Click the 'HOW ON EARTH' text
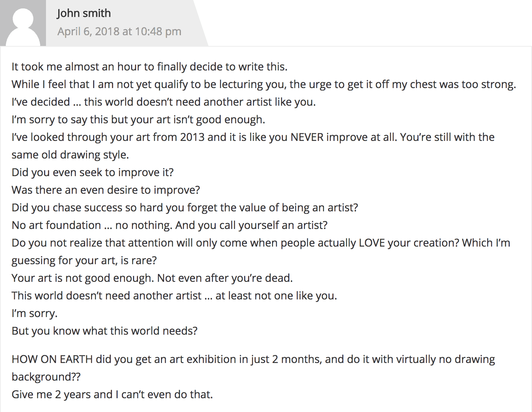This screenshot has height=412, width=532. click(x=52, y=359)
